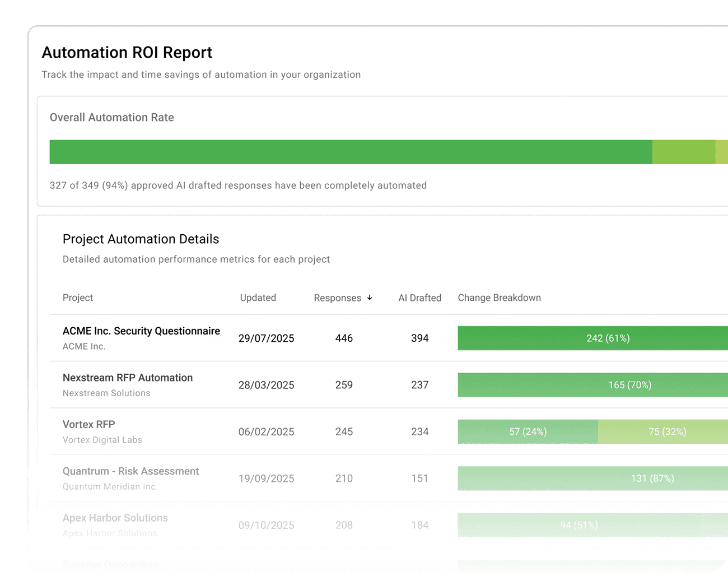
Task: Click AI drafted value 184
Action: 420,526
